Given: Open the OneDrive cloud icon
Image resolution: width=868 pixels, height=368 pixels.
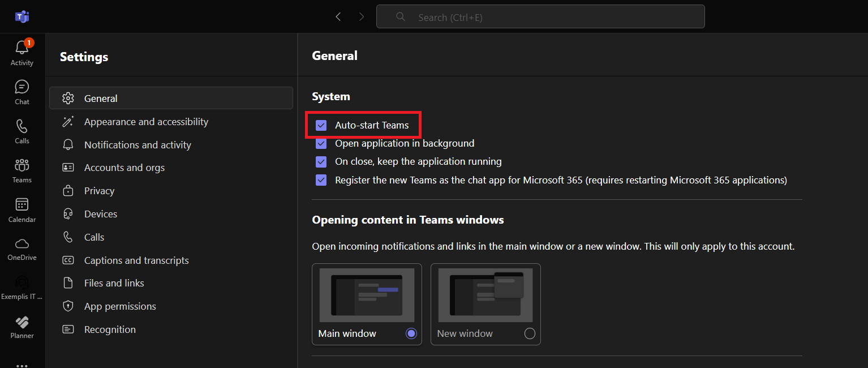Looking at the screenshot, I should click(x=22, y=243).
